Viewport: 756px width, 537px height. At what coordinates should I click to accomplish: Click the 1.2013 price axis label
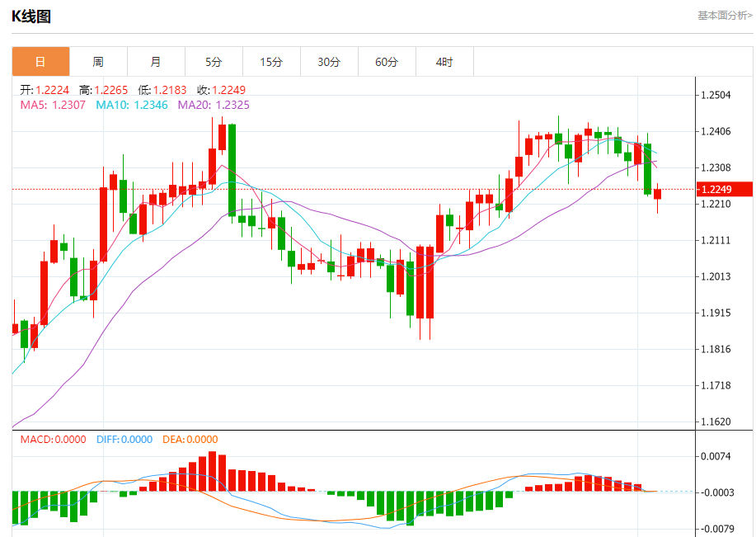click(x=716, y=276)
